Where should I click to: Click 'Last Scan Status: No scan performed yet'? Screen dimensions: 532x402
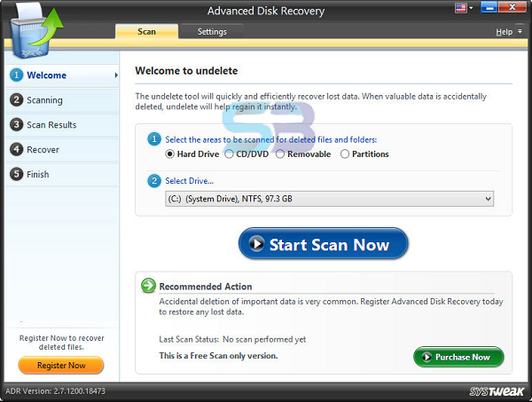click(232, 339)
